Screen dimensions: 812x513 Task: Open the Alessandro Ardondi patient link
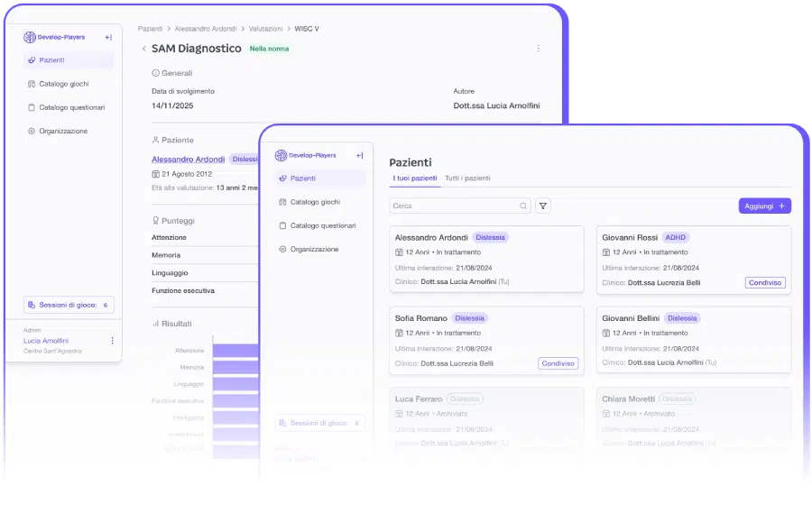pos(188,160)
